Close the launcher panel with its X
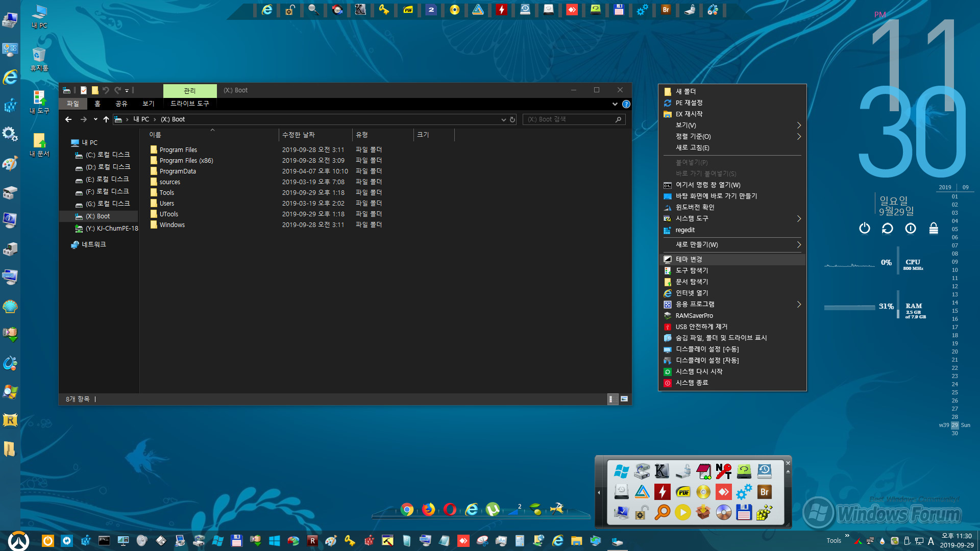Image resolution: width=980 pixels, height=551 pixels. pyautogui.click(x=788, y=463)
